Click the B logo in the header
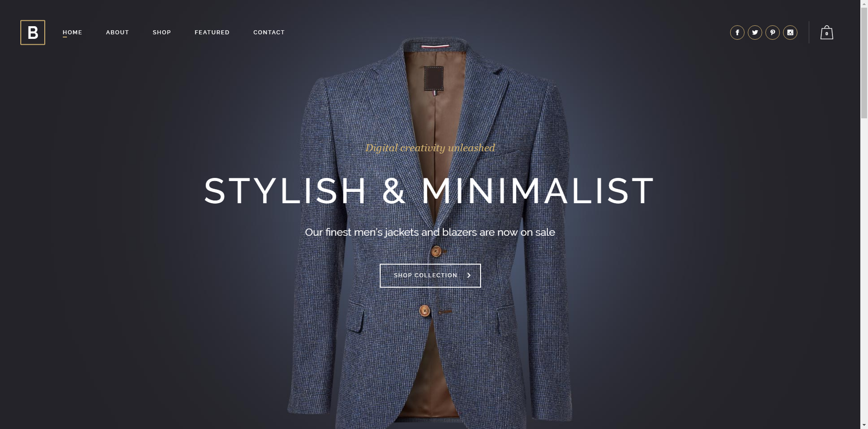The width and height of the screenshot is (868, 429). pos(33,33)
